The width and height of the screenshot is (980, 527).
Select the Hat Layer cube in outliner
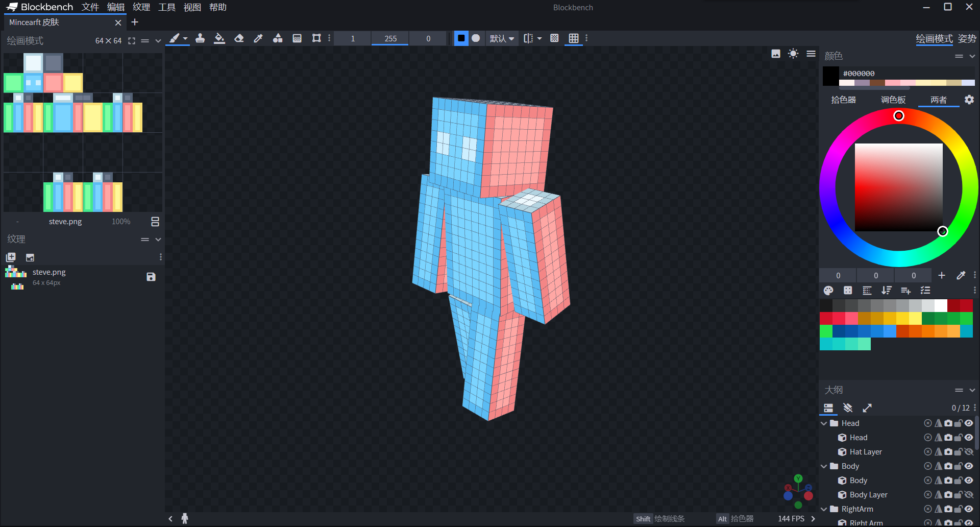[x=866, y=452]
